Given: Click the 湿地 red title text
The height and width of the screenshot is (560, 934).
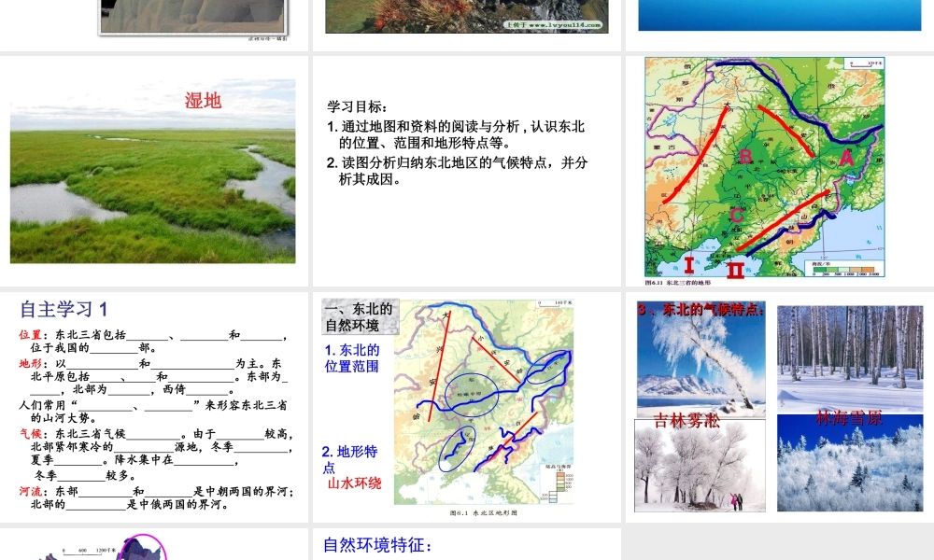Looking at the screenshot, I should tap(203, 101).
